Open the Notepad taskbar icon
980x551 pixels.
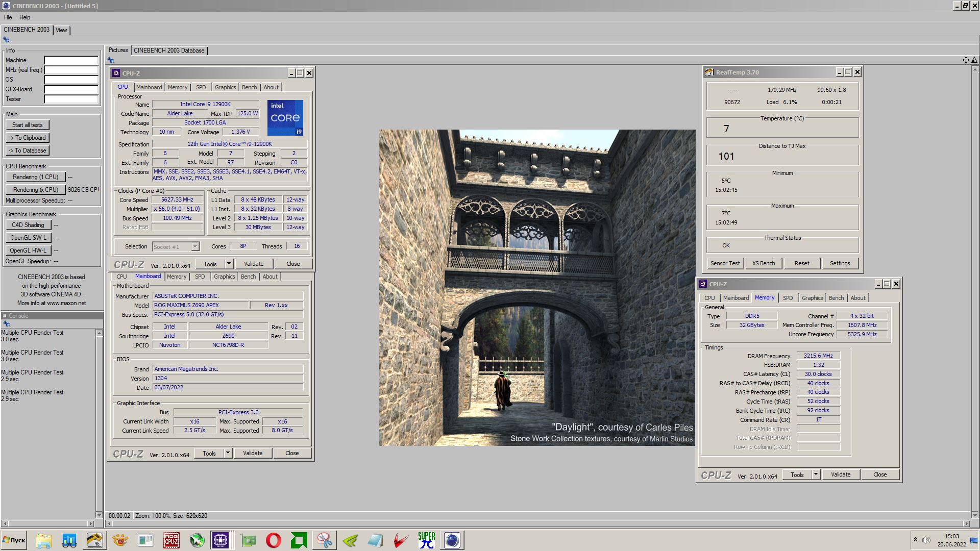coord(375,540)
